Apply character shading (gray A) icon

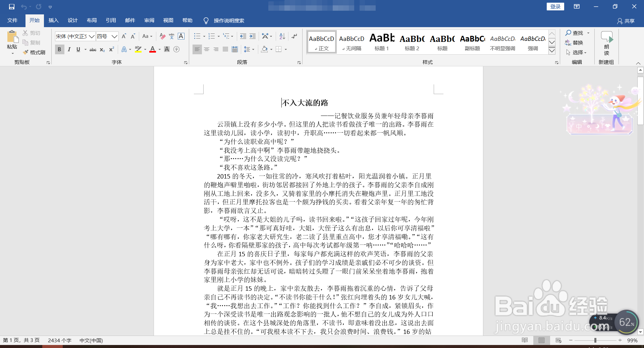167,50
